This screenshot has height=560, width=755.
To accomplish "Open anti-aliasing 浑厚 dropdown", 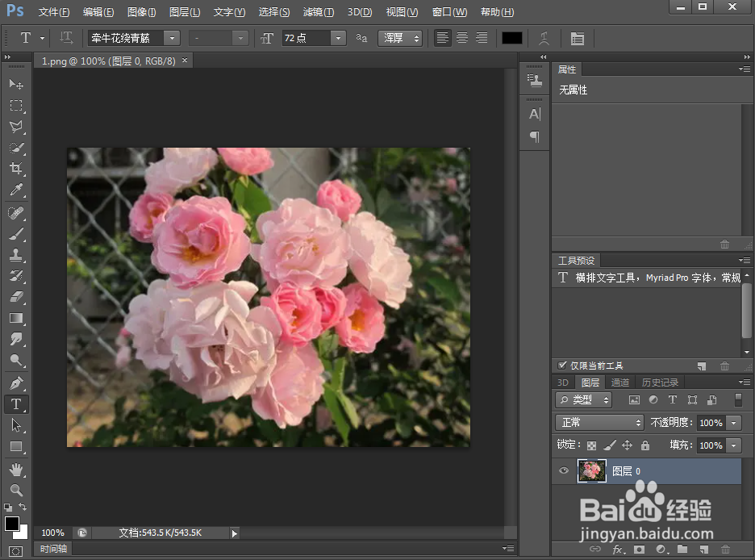I will click(x=400, y=38).
